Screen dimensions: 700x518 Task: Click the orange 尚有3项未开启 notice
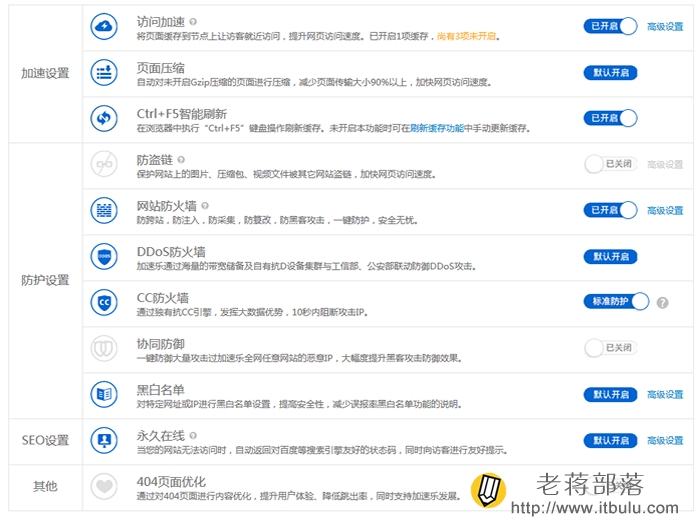point(466,36)
